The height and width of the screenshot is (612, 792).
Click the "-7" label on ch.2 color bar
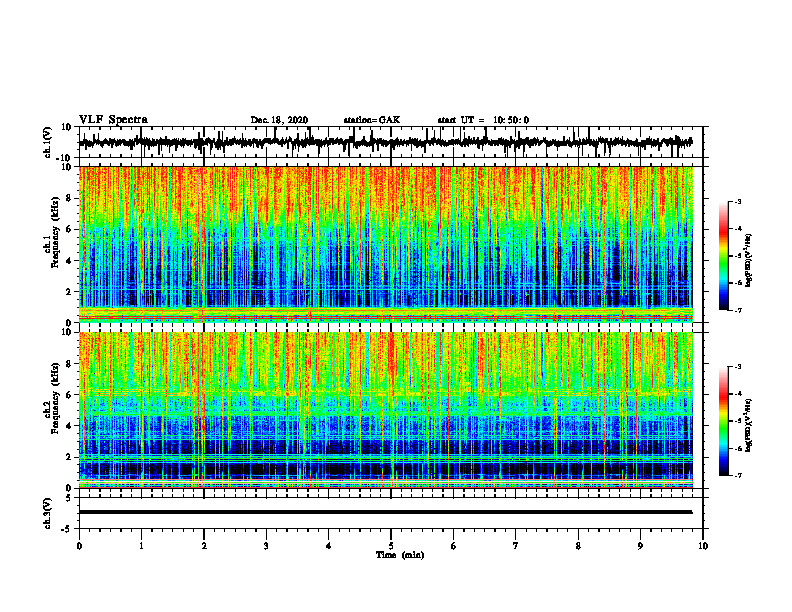(x=738, y=475)
